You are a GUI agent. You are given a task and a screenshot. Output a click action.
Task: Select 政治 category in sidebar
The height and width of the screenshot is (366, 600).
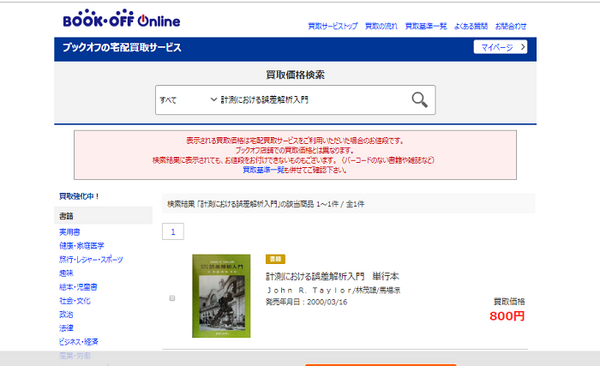66,315
